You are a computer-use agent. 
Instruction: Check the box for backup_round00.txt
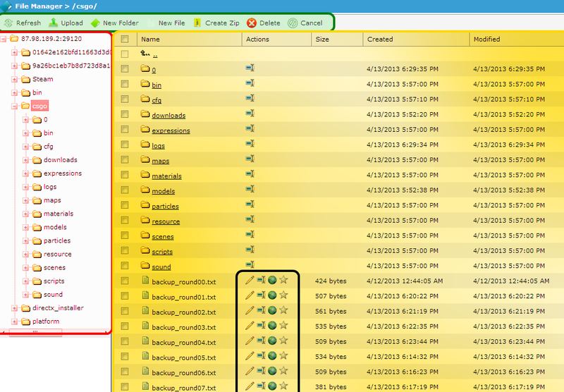coord(125,281)
